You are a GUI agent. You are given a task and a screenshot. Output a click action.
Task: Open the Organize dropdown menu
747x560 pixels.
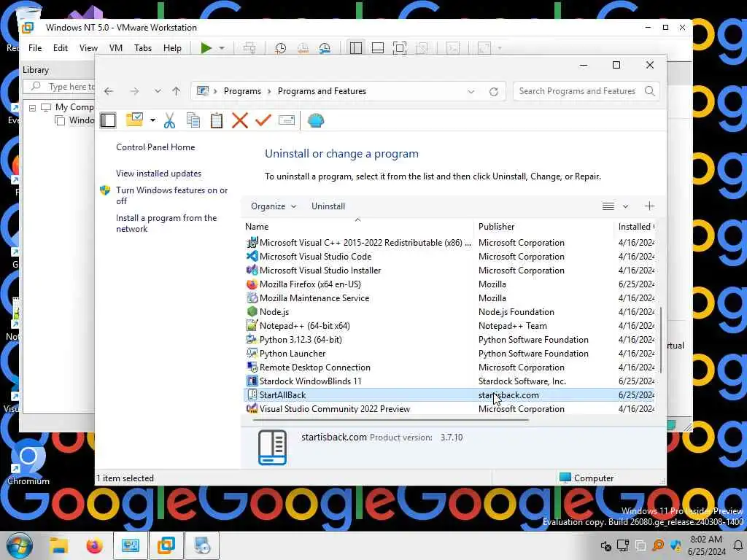pos(274,206)
